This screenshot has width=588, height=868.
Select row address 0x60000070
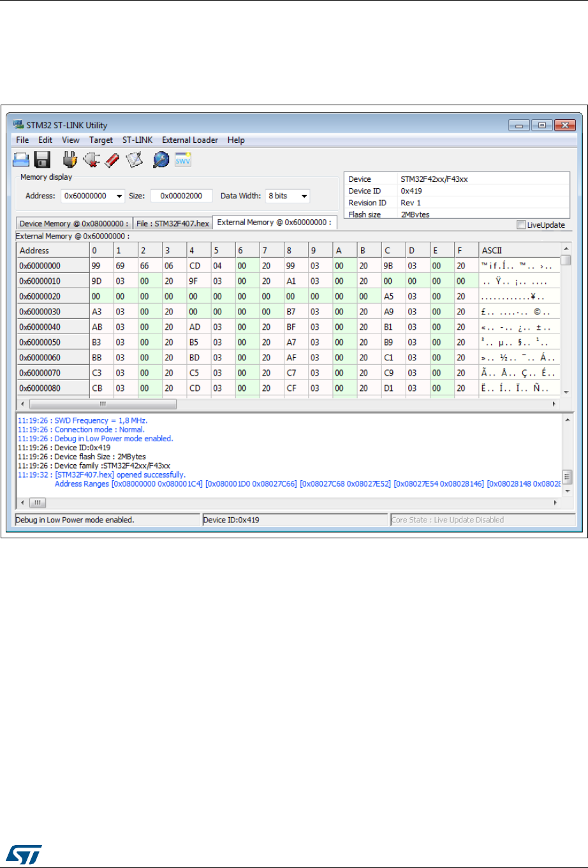53,372
